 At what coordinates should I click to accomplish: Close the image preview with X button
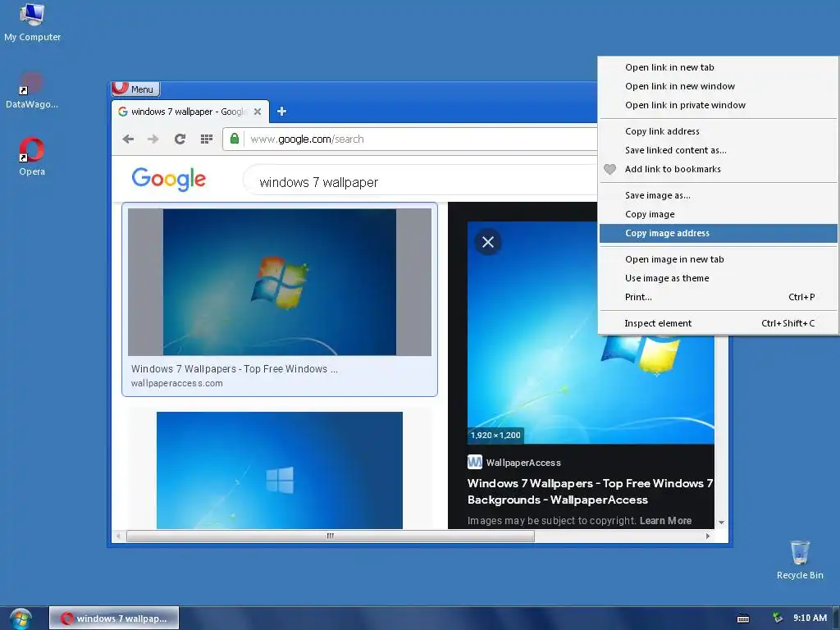coord(487,242)
